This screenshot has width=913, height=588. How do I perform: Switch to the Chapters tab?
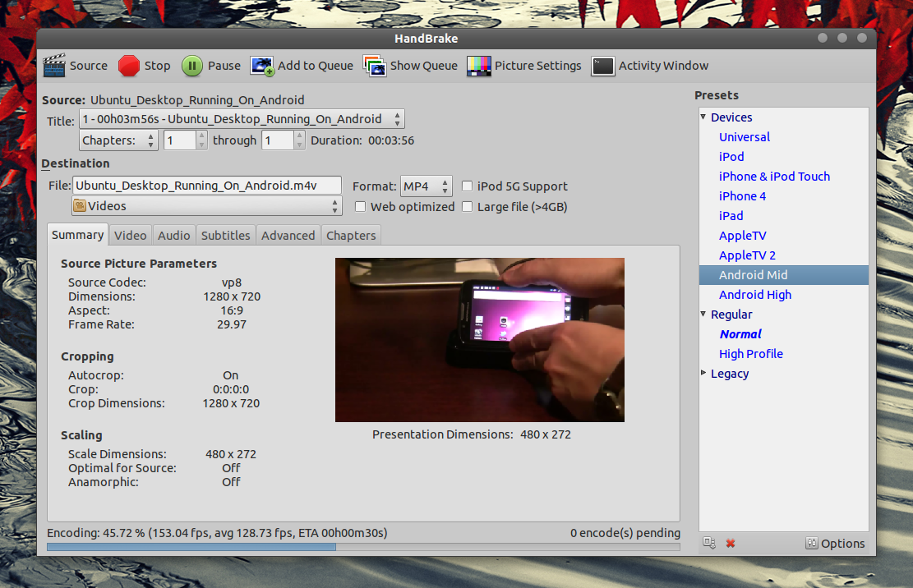pyautogui.click(x=351, y=235)
